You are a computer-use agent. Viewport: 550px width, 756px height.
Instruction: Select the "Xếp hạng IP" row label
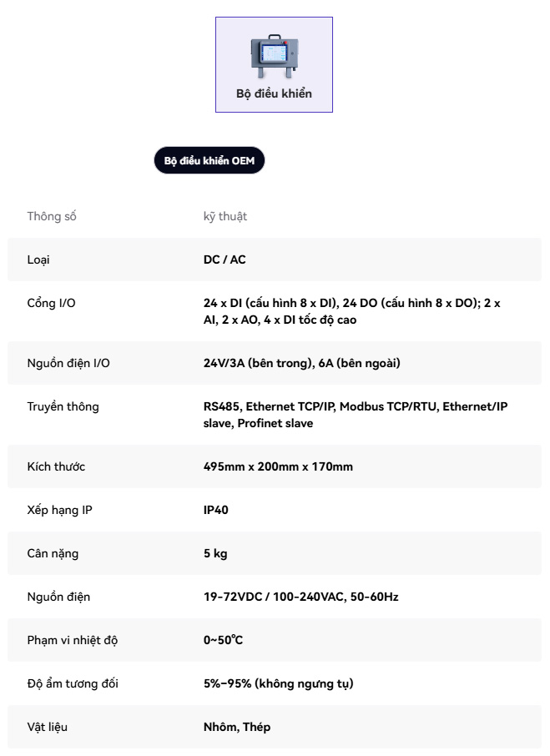(59, 510)
